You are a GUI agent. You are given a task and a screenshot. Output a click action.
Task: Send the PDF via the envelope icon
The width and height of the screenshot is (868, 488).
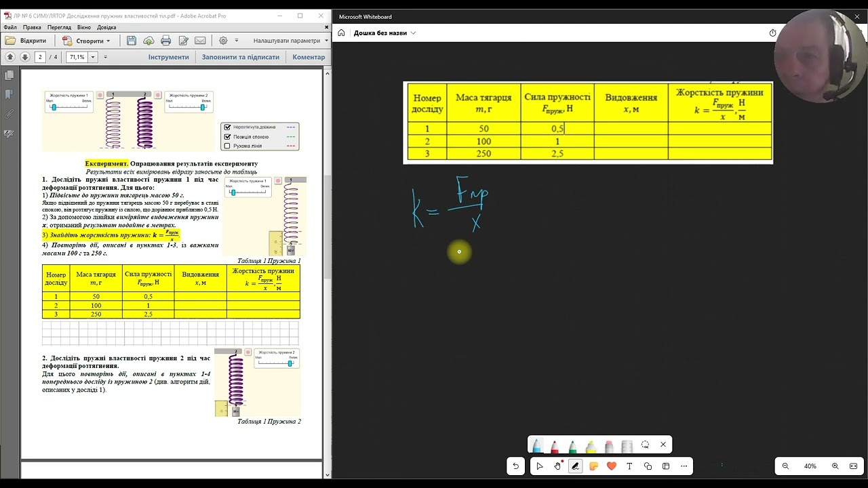(x=200, y=41)
